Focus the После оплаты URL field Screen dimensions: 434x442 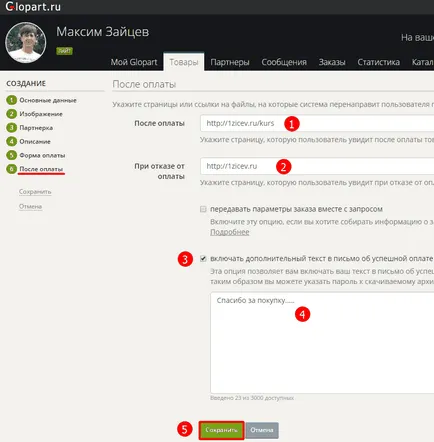(x=317, y=123)
